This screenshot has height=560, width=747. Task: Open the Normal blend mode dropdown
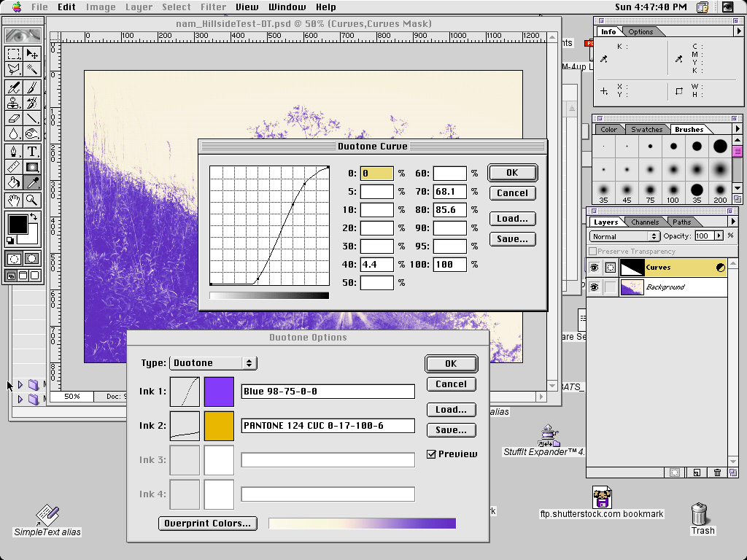click(x=624, y=236)
